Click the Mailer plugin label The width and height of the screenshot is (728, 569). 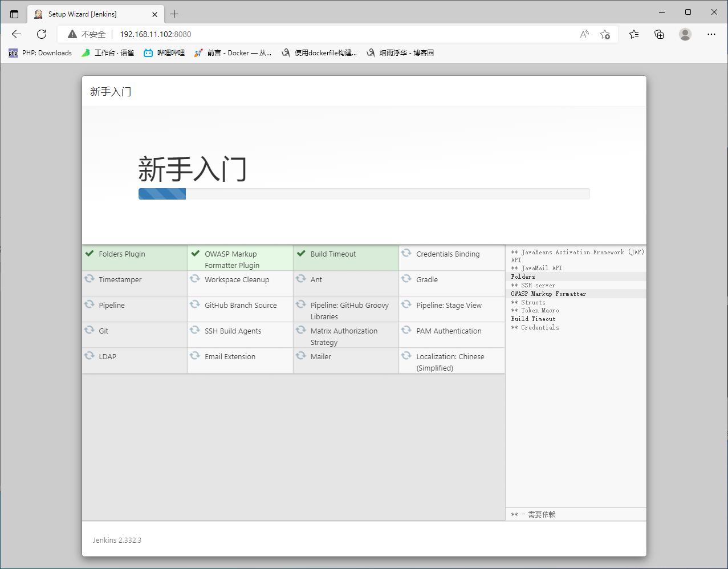tap(321, 357)
